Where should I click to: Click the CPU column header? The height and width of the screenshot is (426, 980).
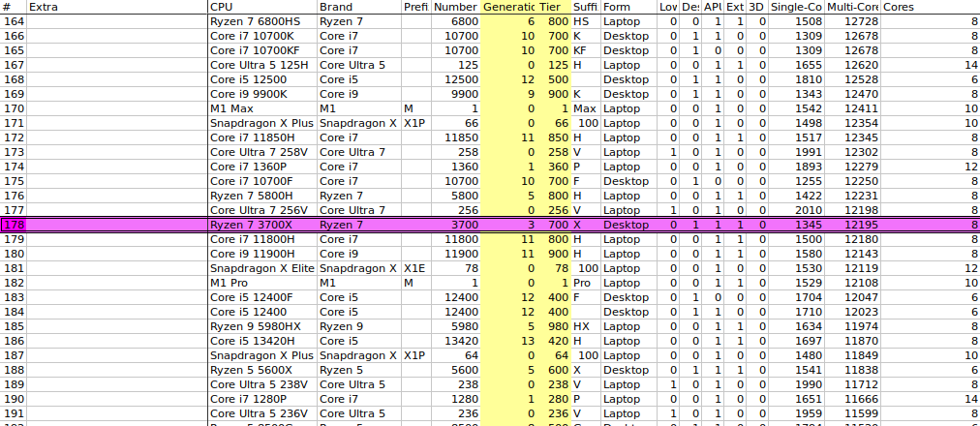coord(262,7)
